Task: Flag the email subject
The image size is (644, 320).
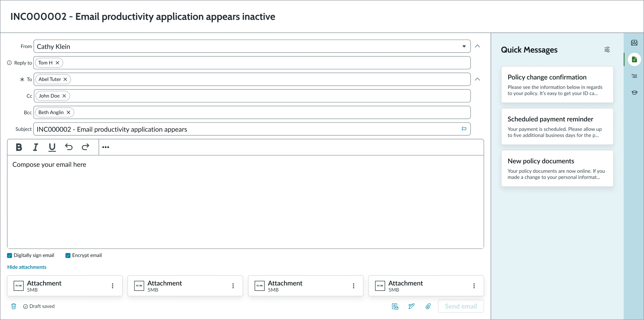Action: coord(464,129)
